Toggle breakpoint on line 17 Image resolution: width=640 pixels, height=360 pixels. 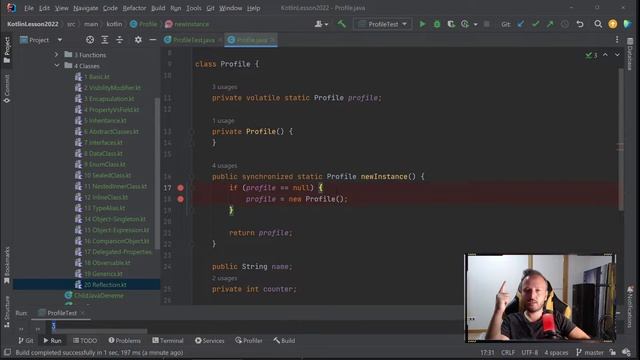(x=180, y=188)
